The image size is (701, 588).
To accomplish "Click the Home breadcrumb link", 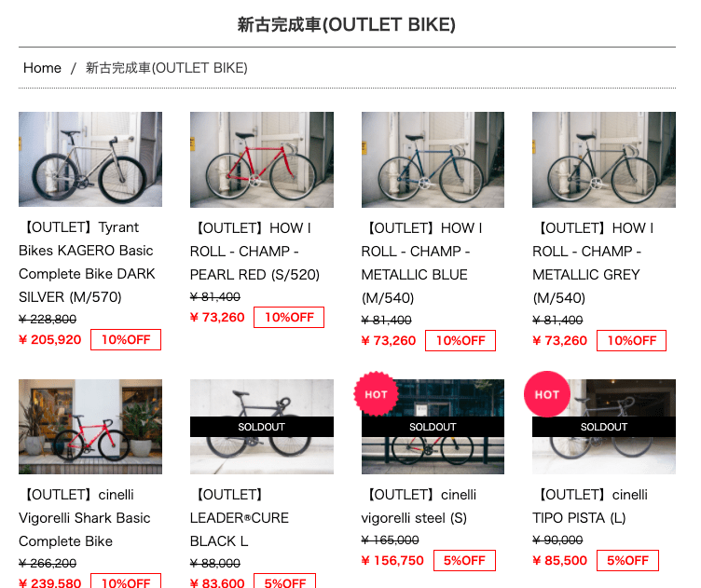I will point(42,68).
